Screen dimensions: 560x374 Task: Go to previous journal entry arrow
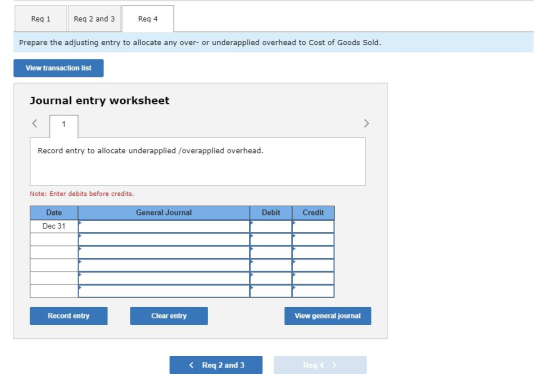(x=35, y=124)
